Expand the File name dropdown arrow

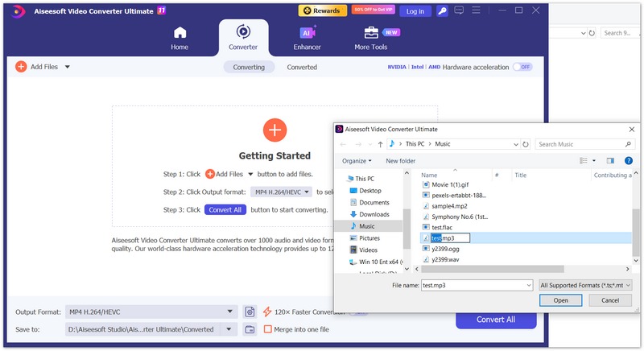529,285
